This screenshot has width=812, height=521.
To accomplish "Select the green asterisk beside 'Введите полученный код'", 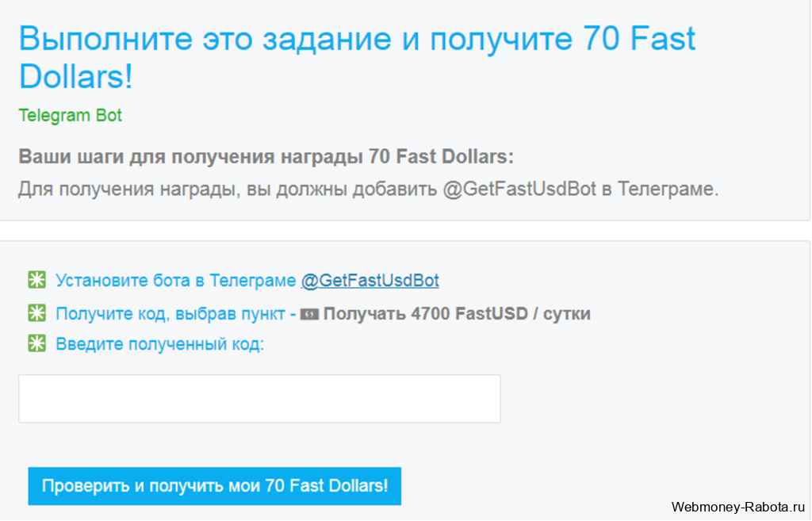I will (x=36, y=343).
